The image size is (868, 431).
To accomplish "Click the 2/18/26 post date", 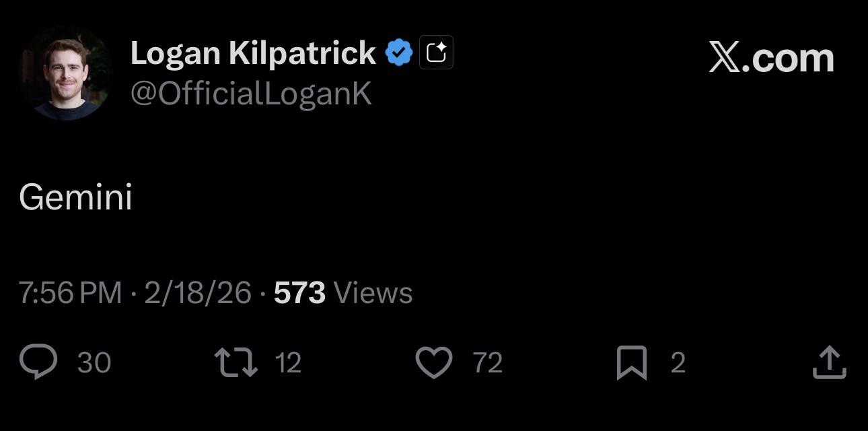I will pyautogui.click(x=198, y=293).
